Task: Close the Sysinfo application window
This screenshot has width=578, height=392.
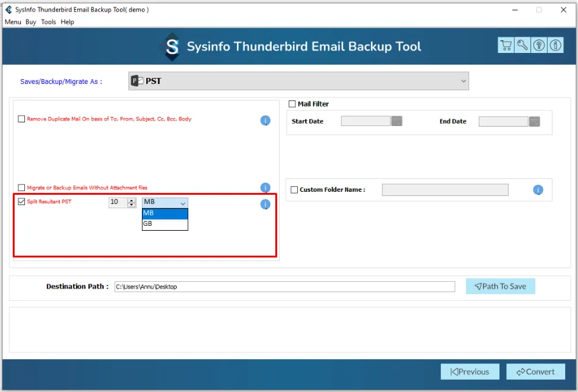Action: pos(563,10)
